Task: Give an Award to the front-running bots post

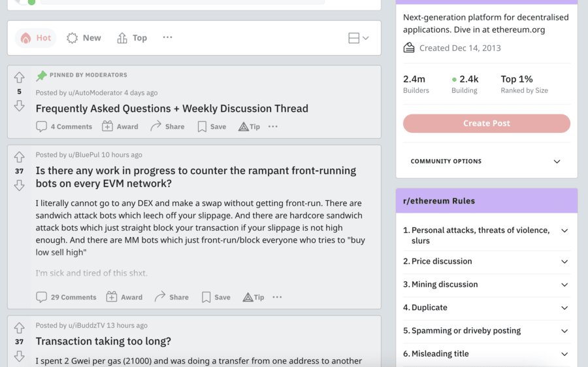Action: 124,297
